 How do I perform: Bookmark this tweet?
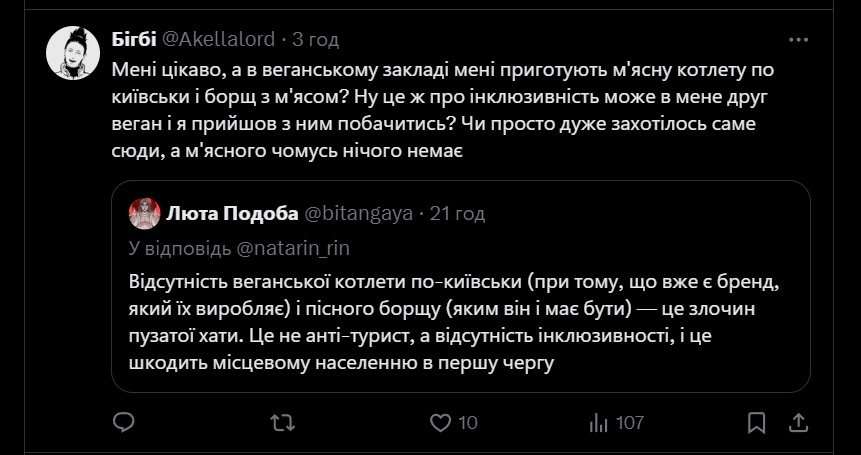(757, 422)
